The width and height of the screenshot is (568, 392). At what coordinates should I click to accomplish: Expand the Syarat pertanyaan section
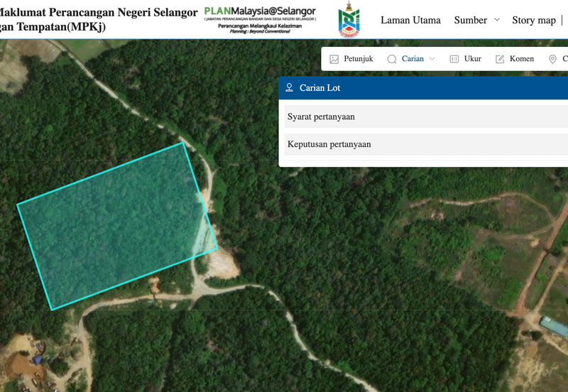point(426,116)
